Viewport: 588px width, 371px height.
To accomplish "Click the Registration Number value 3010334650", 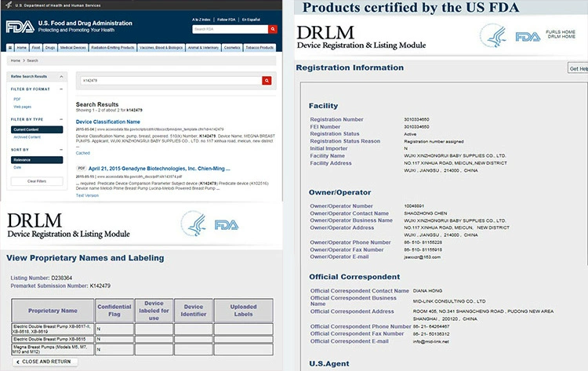I will click(x=416, y=119).
